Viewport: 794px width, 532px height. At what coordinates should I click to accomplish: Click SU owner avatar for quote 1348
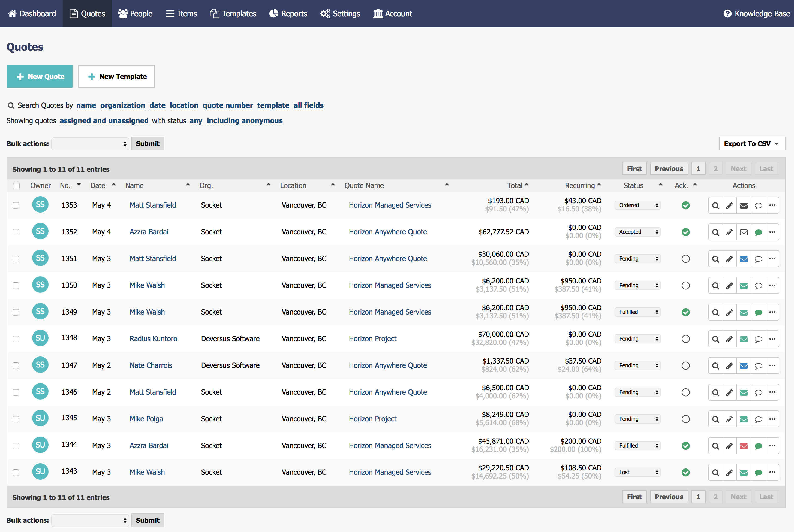pyautogui.click(x=40, y=338)
